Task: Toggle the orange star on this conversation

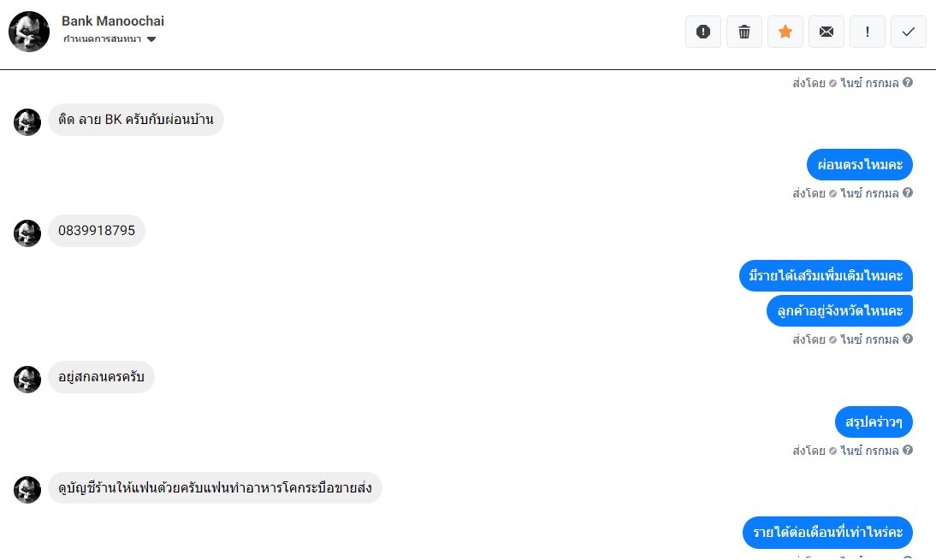Action: tap(785, 32)
